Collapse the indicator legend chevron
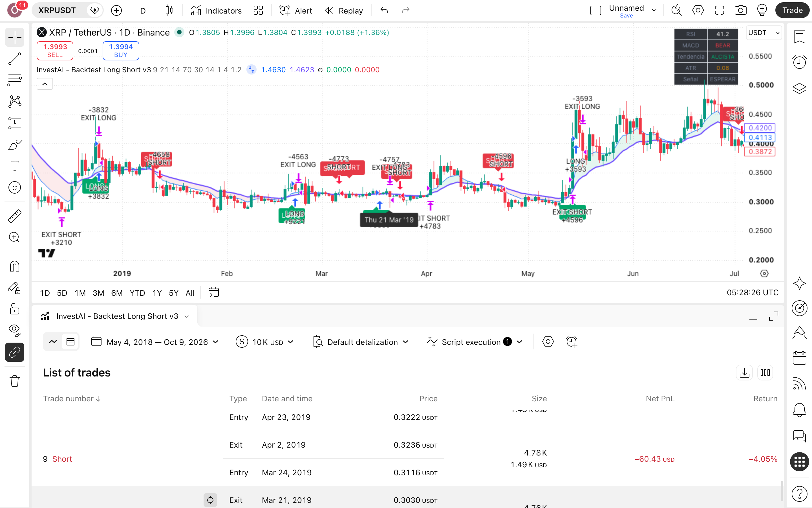Screen dimensions: 812x508 [x=45, y=84]
